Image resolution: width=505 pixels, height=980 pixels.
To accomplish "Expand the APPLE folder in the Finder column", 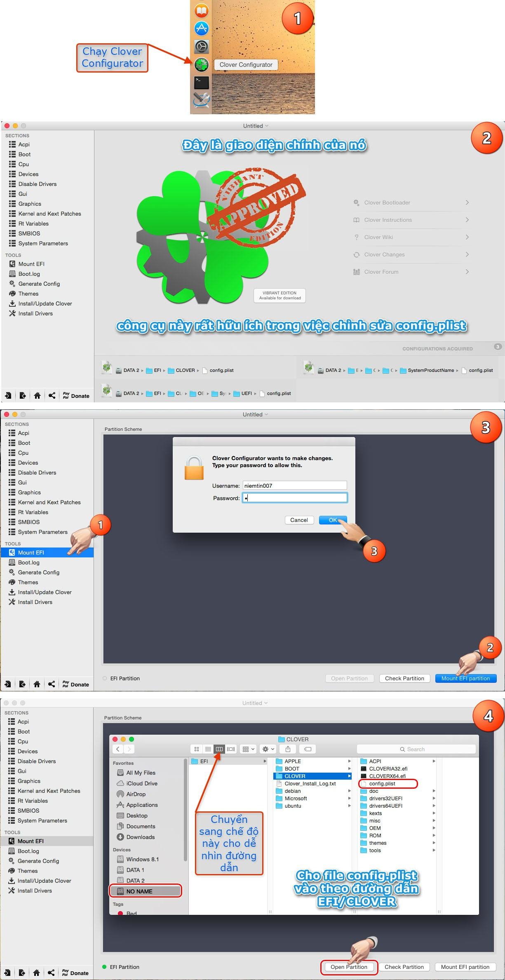I will click(350, 761).
